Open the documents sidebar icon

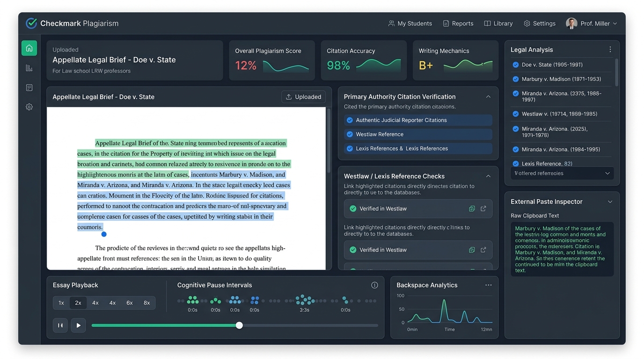point(29,87)
